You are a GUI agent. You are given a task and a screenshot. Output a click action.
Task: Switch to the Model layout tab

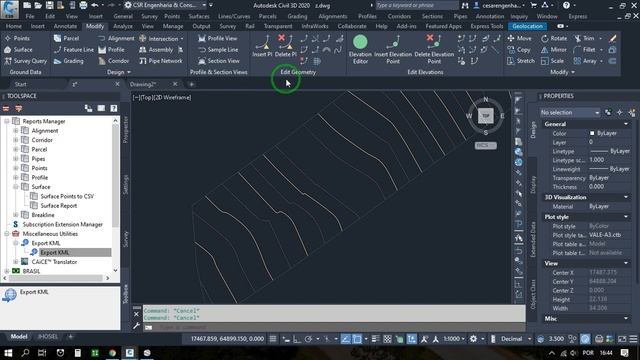click(19, 337)
